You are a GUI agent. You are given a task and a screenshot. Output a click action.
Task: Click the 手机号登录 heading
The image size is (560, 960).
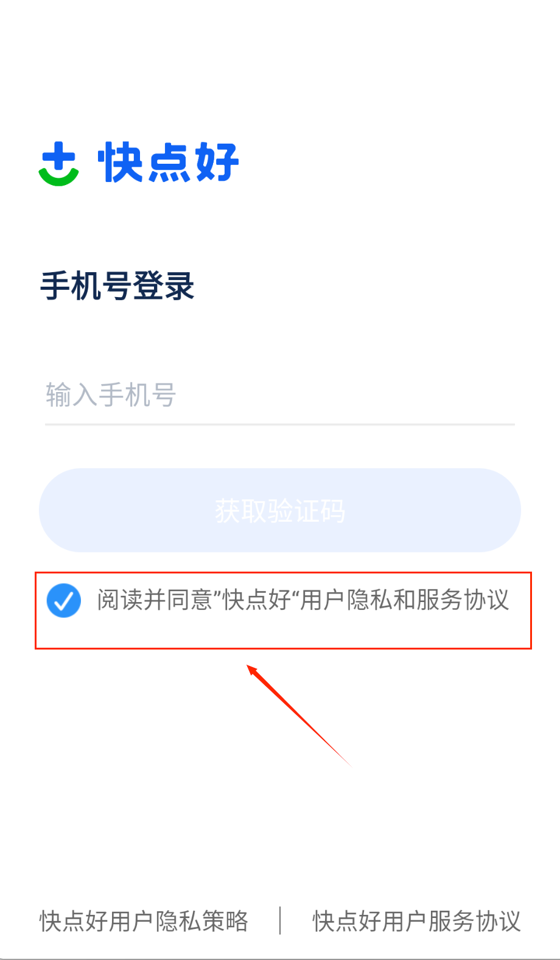click(117, 286)
